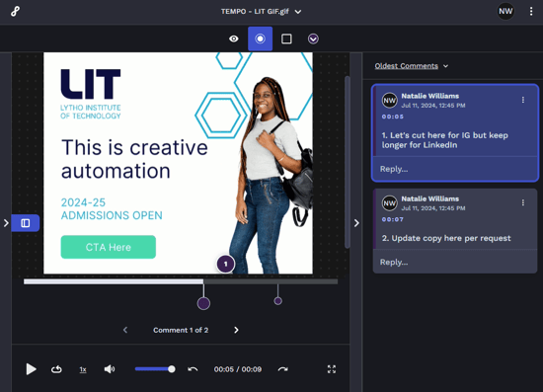Adjust the volume slider
This screenshot has height=392, width=543.
tap(155, 369)
